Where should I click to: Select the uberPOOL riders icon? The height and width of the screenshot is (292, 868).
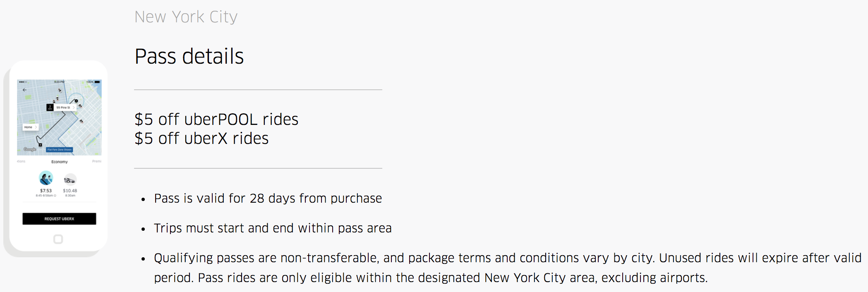(x=46, y=178)
